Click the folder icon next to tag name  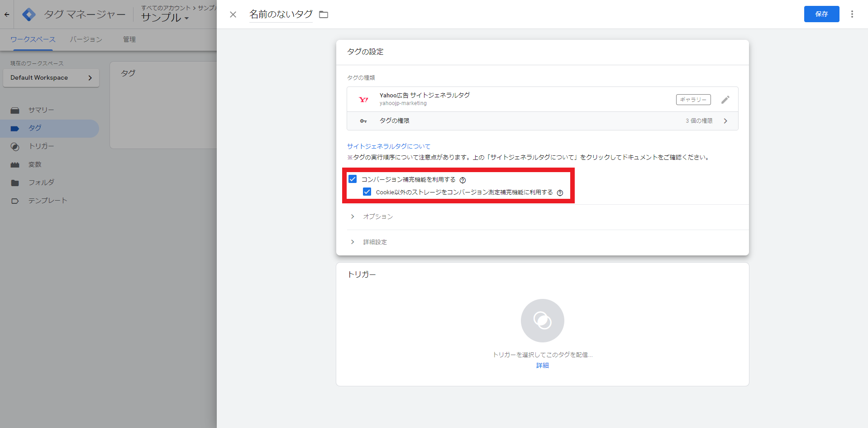coord(324,14)
